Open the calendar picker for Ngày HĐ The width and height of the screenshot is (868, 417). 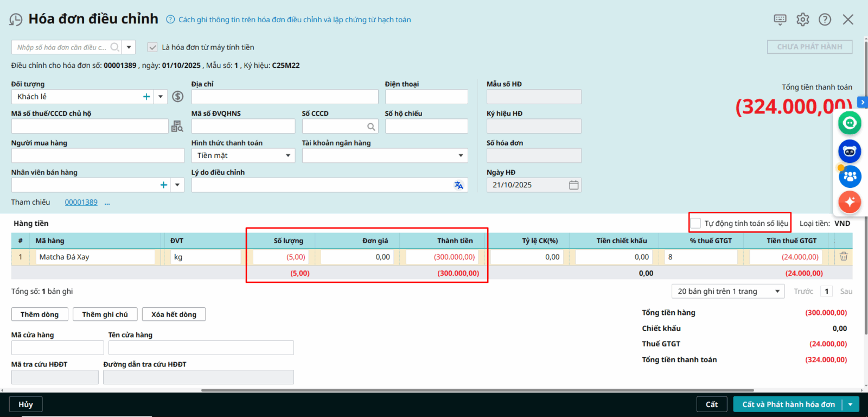click(573, 185)
